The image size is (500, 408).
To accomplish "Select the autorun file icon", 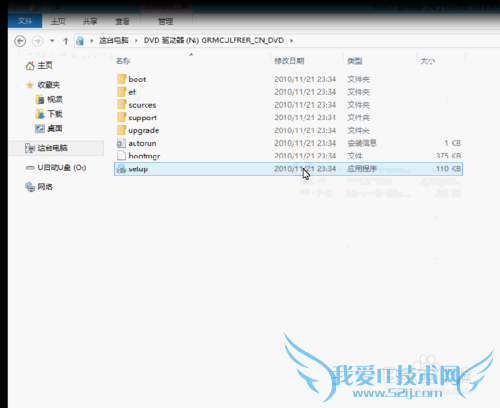I will tap(121, 143).
